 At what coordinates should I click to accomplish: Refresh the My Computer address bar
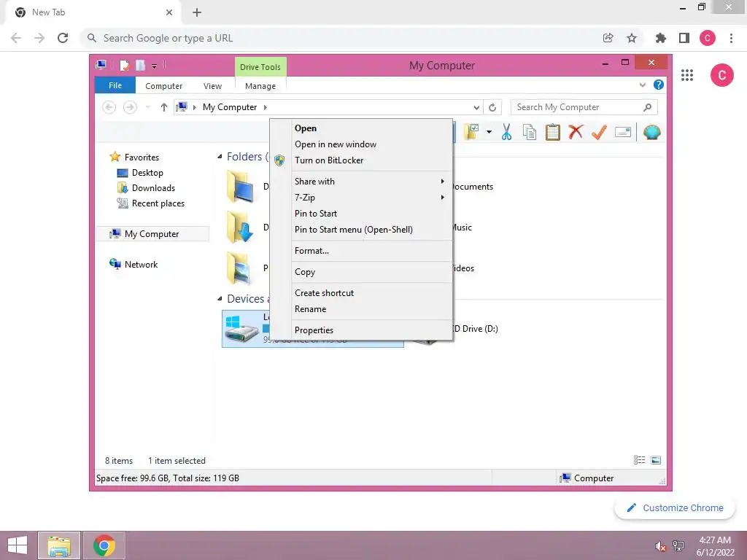click(492, 108)
